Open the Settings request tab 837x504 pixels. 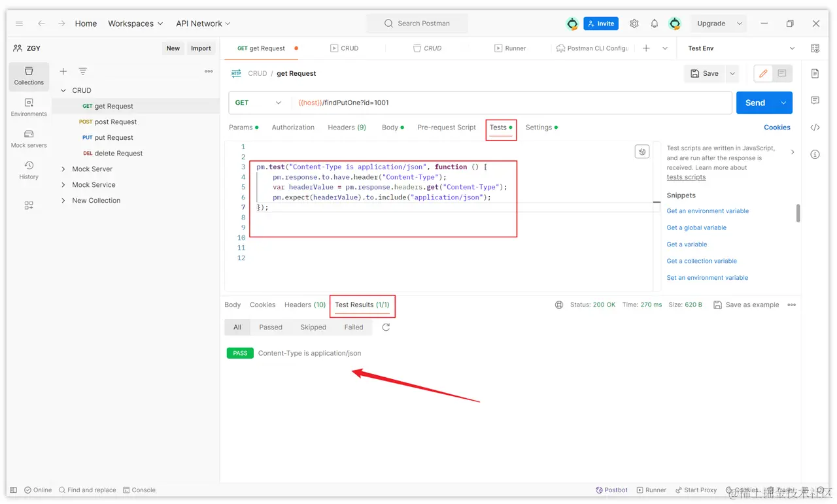[x=541, y=127]
